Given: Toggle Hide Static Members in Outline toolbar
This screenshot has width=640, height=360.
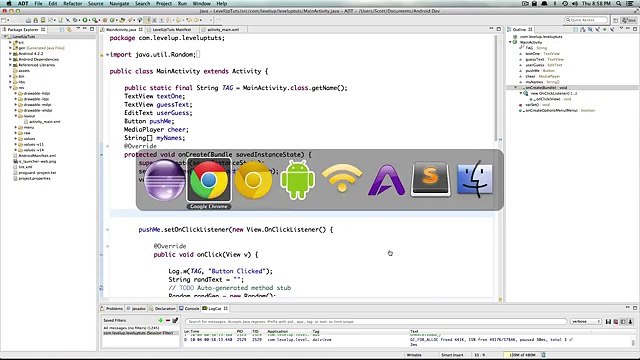Looking at the screenshot, I should [597, 29].
